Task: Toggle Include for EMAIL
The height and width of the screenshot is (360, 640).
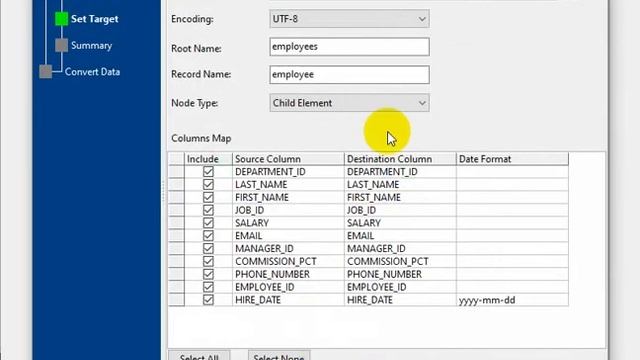Action: point(208,236)
